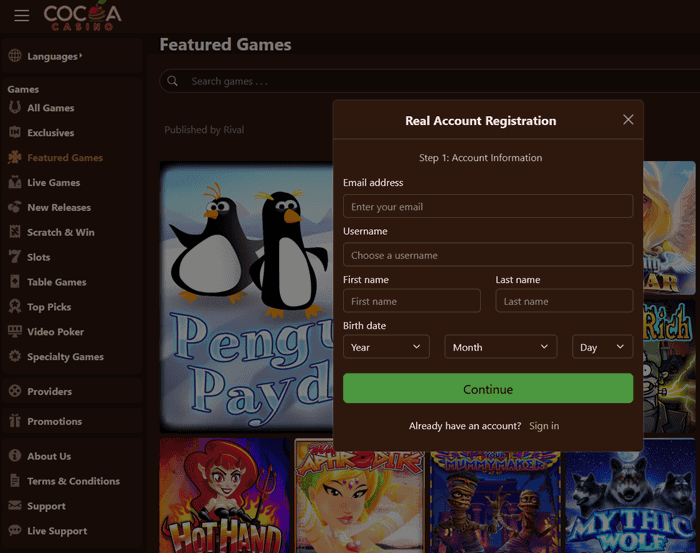The height and width of the screenshot is (553, 700).
Task: Open the Aphrodite game thumbnail
Action: tap(360, 495)
